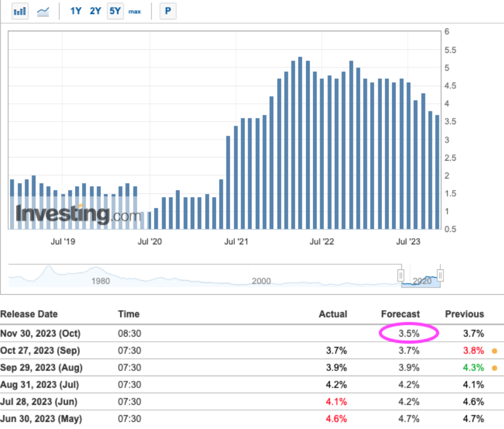Viewport: 504px width, 429px height.
Task: Click the Jul '21 x-axis label
Action: click(x=236, y=242)
